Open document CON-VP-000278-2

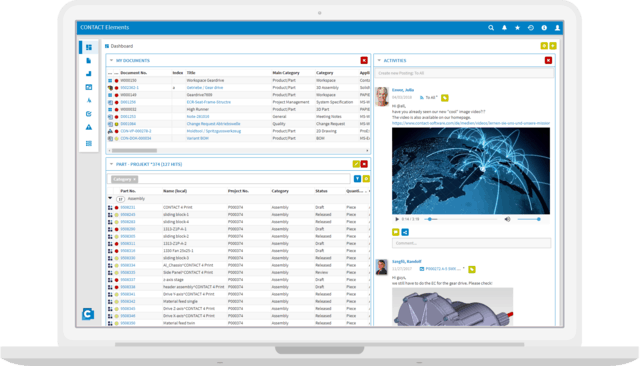[x=136, y=131]
